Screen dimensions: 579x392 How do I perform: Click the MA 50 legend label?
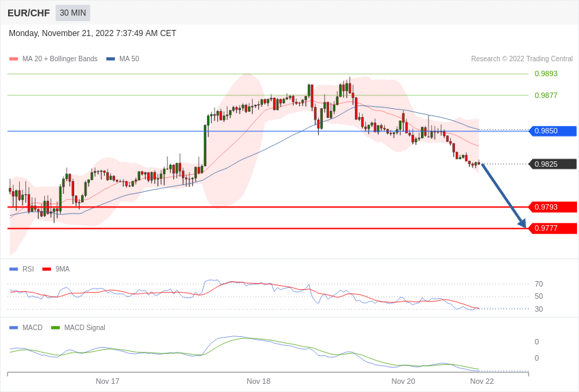[129, 59]
